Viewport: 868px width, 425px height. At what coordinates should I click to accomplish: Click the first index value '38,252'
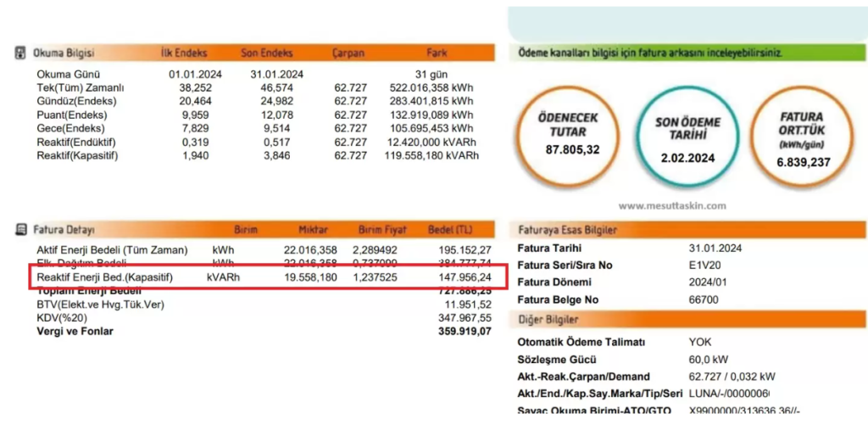[196, 88]
